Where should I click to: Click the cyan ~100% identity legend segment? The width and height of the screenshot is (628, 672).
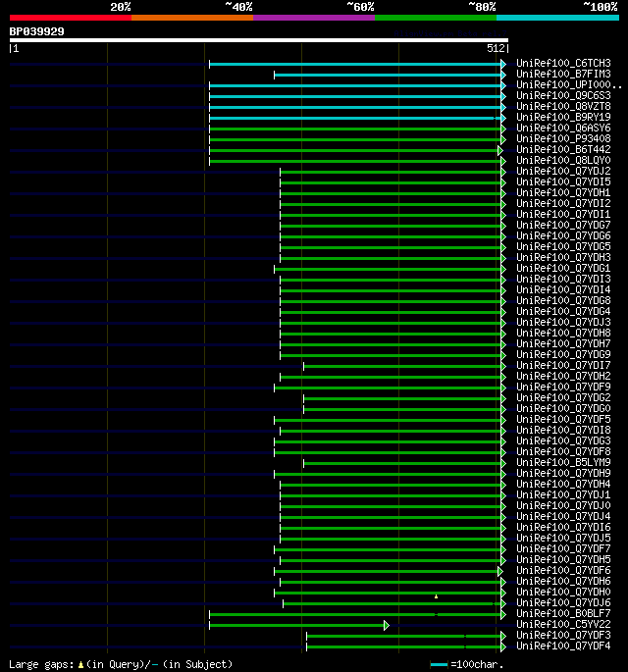tap(557, 18)
